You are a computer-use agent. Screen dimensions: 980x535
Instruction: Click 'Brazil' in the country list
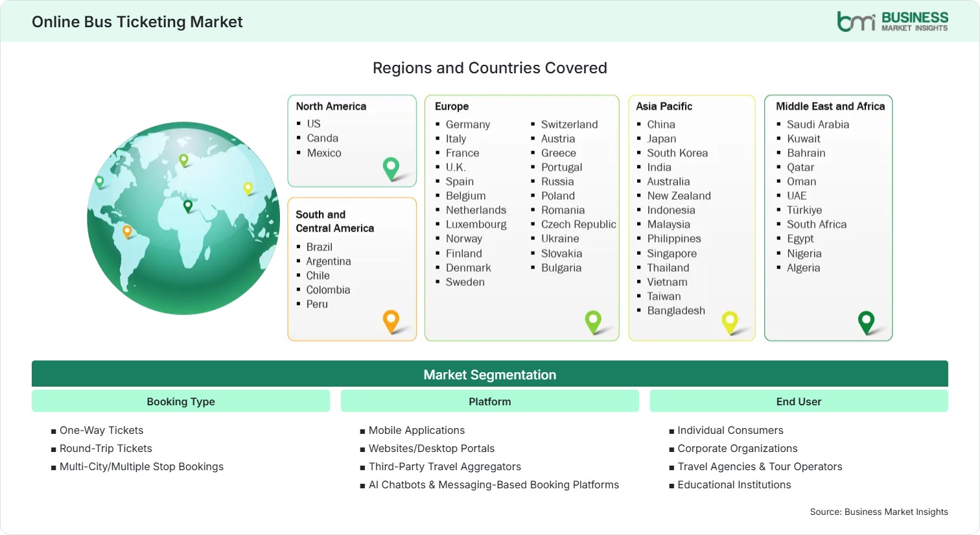tap(320, 247)
